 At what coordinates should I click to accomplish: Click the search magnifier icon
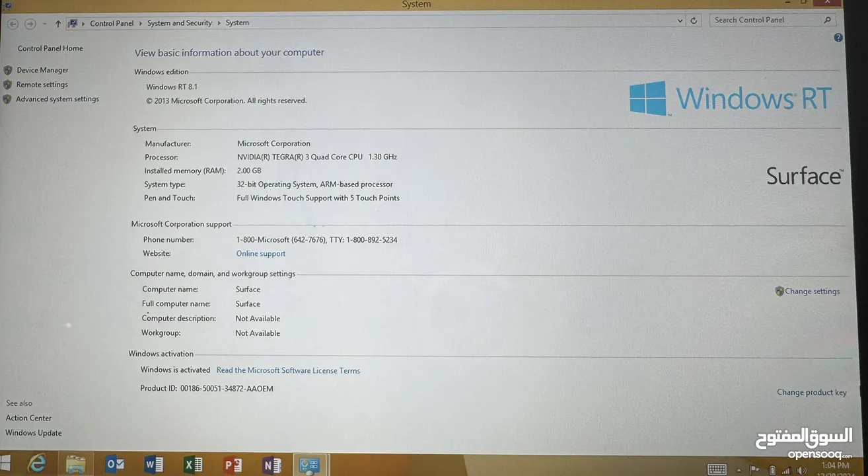827,20
